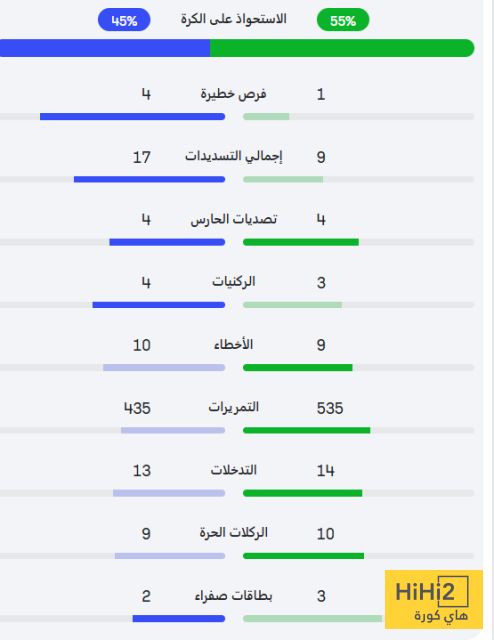Screen dimensions: 494x640
Task: Click the blue yellow cards bar showing 2
Action: coord(179,619)
